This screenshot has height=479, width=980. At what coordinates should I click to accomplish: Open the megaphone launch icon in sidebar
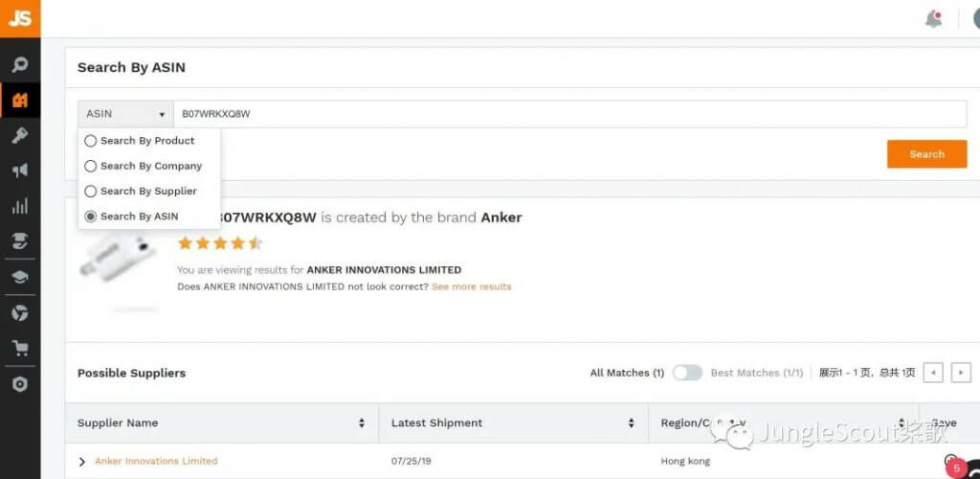coord(20,171)
